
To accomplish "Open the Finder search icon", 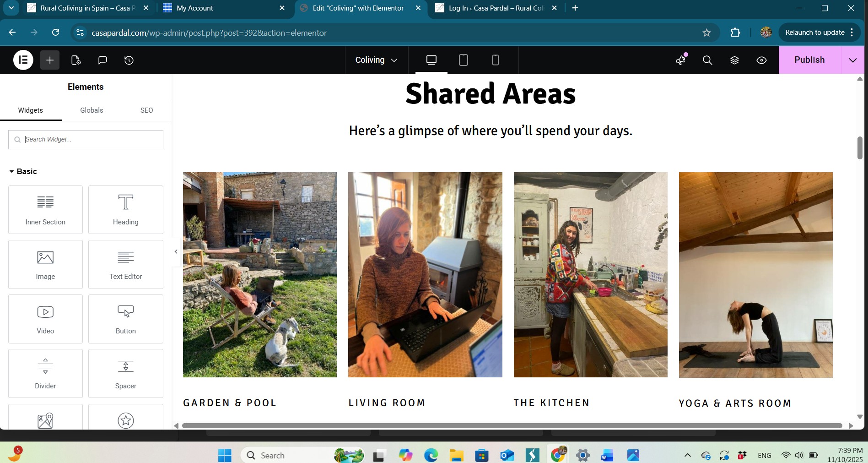I will tap(707, 60).
